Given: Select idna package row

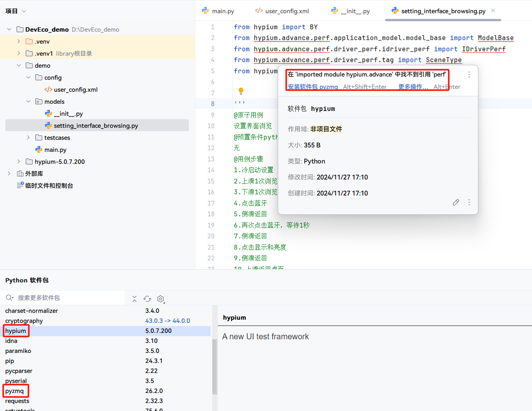Looking at the screenshot, I should click(105, 341).
